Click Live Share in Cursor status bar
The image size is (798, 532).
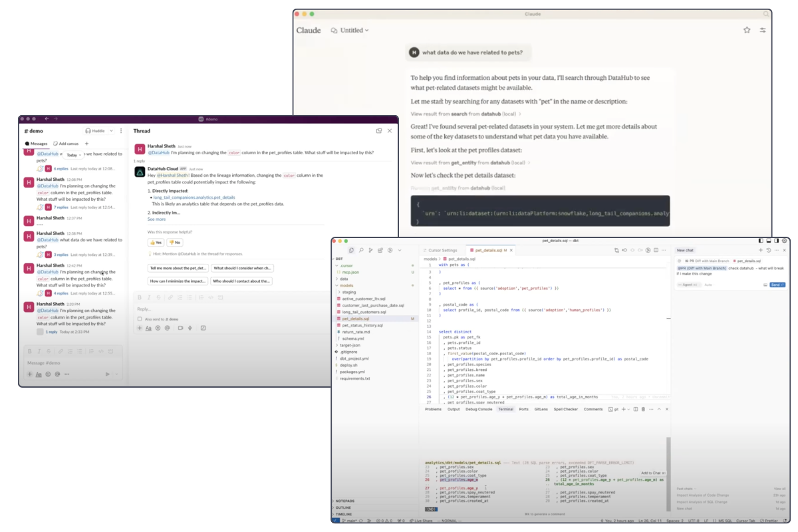click(x=421, y=521)
